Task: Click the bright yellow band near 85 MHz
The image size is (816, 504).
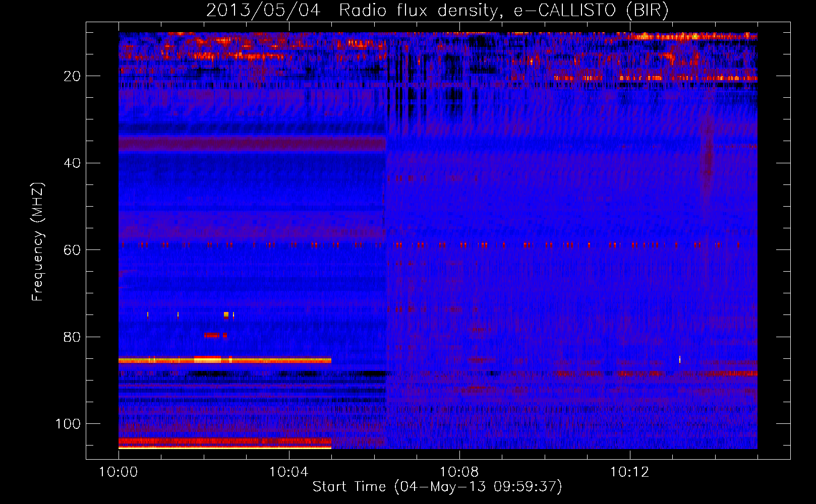Action: (x=225, y=360)
